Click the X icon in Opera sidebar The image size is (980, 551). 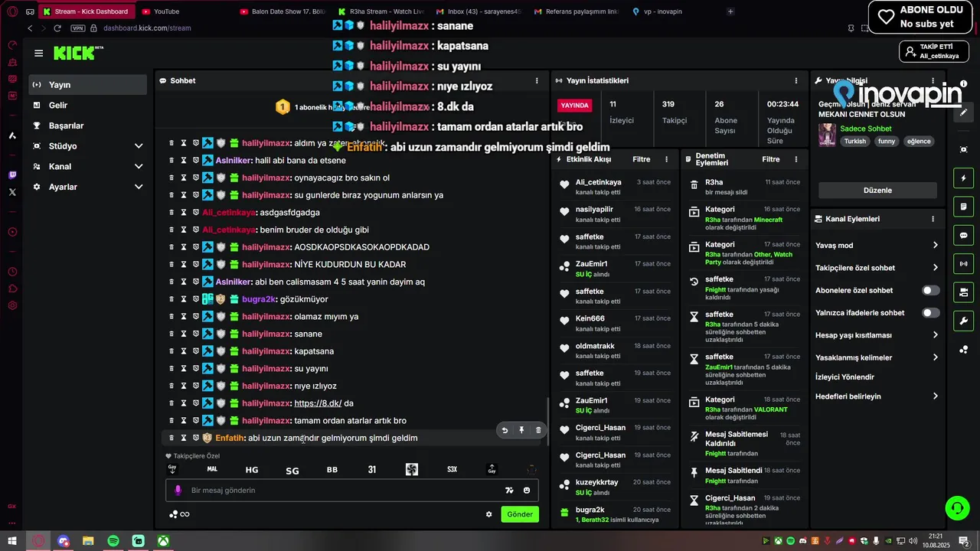12,193
